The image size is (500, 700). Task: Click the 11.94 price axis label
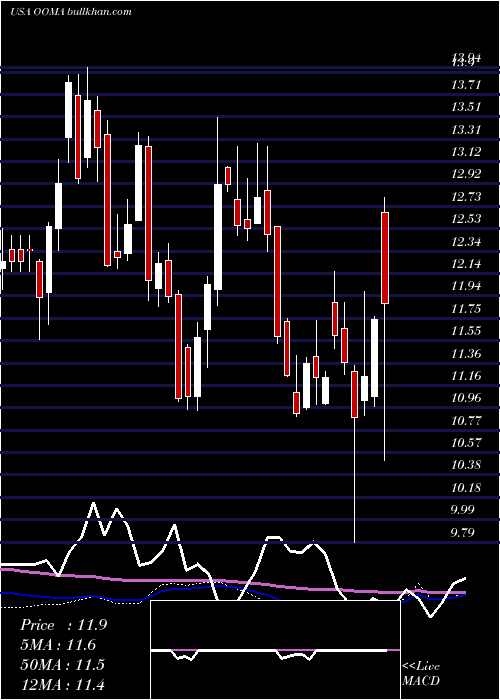[466, 286]
